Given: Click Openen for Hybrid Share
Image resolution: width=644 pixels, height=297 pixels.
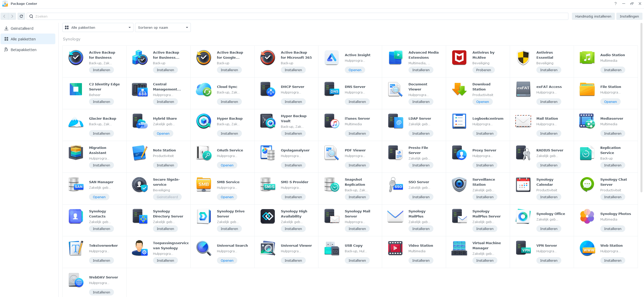Looking at the screenshot, I should tap(163, 133).
